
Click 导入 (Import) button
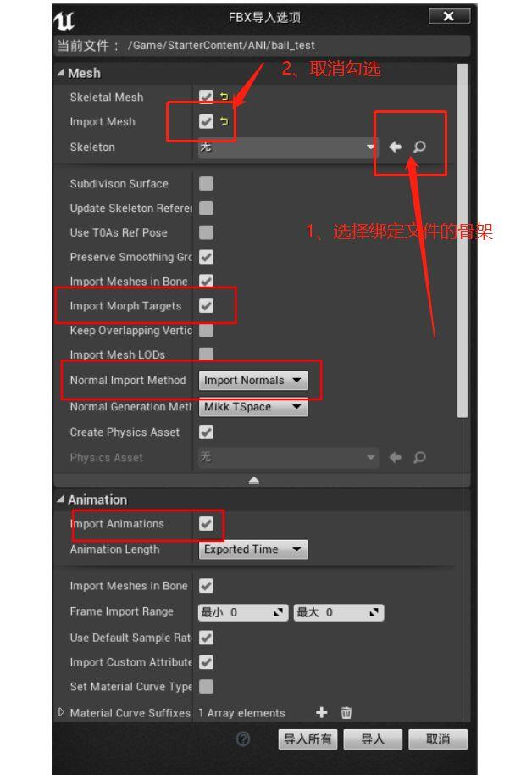point(373,739)
